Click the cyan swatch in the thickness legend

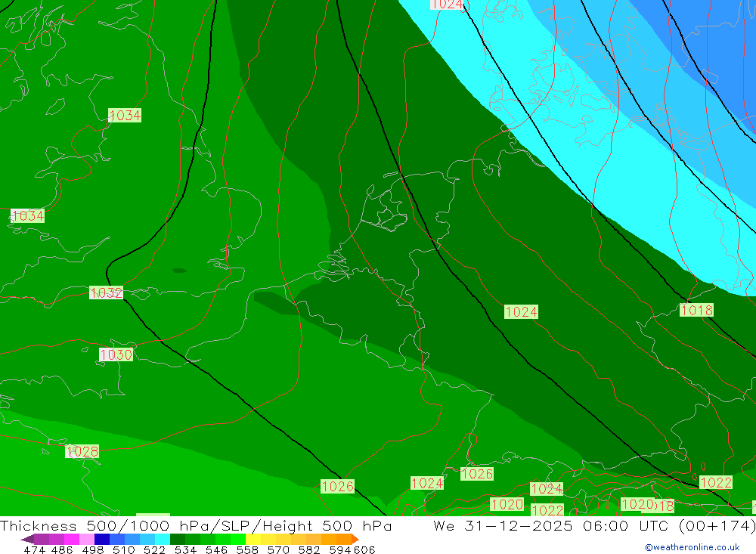point(163,539)
